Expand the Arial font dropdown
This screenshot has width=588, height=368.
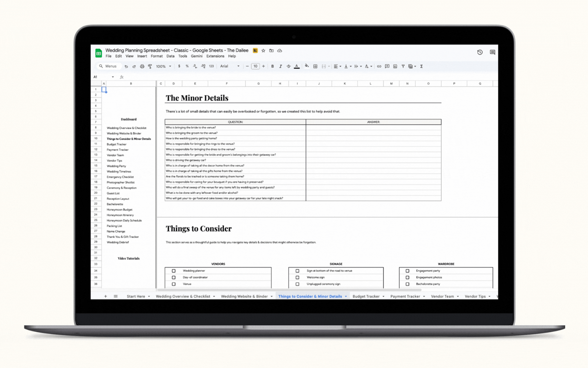[230, 66]
